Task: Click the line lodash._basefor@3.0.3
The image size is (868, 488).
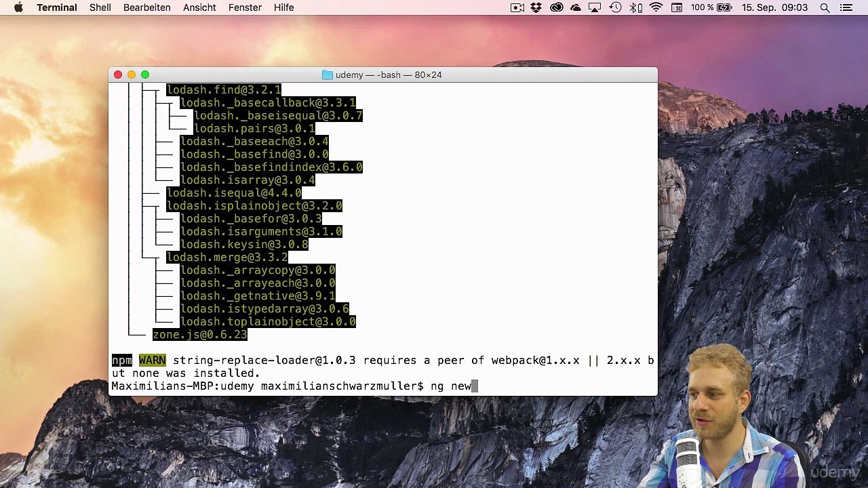Action: click(251, 218)
